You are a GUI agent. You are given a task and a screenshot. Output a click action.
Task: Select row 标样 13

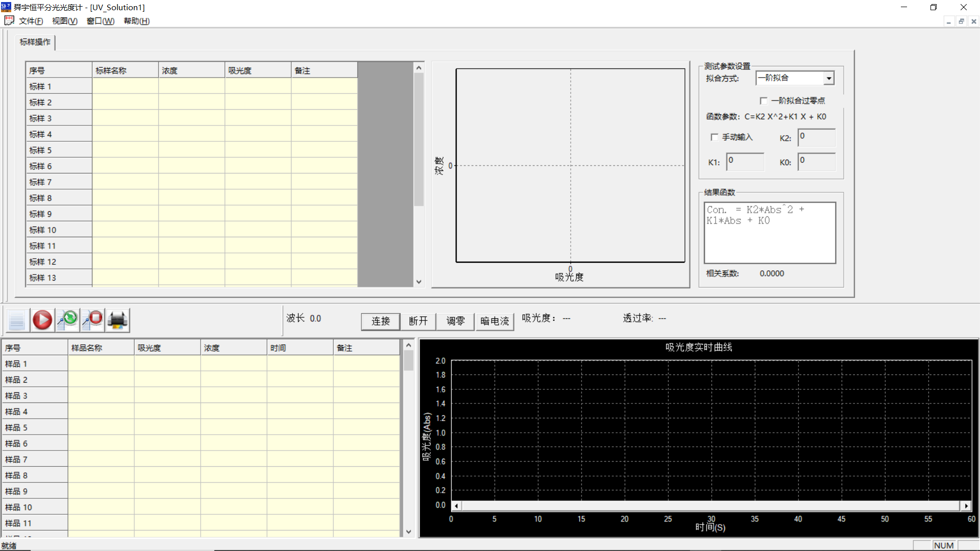[x=59, y=278]
